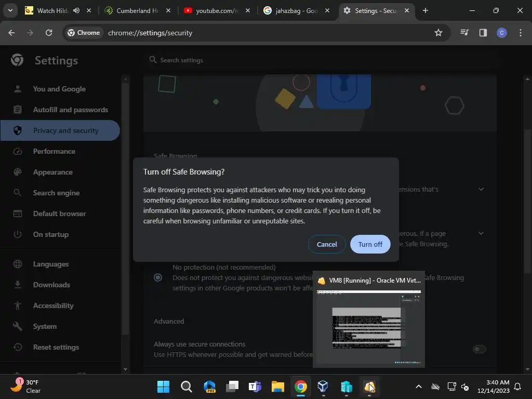The image size is (532, 399).
Task: Open Windows taskbar search
Action: point(187,387)
